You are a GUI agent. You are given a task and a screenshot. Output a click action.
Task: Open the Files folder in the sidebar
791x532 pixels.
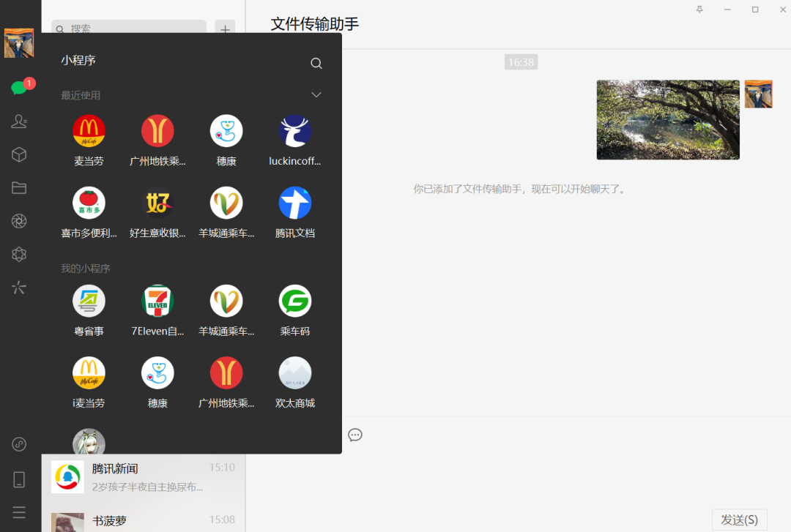coord(19,187)
